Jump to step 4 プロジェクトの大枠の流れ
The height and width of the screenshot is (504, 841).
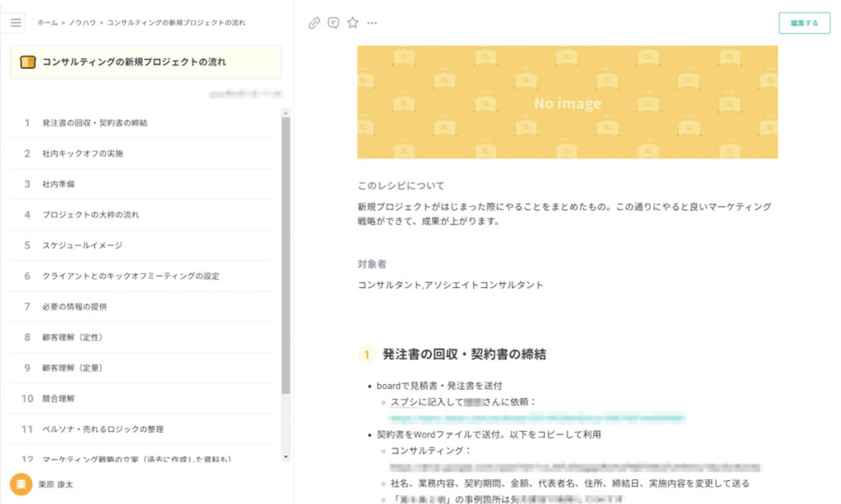pos(141,214)
